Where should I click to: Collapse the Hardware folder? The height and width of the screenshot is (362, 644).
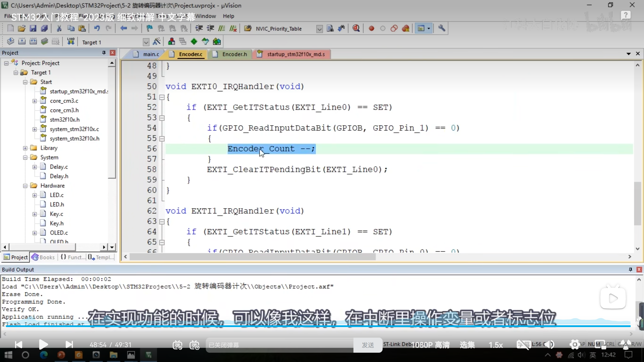click(x=25, y=186)
